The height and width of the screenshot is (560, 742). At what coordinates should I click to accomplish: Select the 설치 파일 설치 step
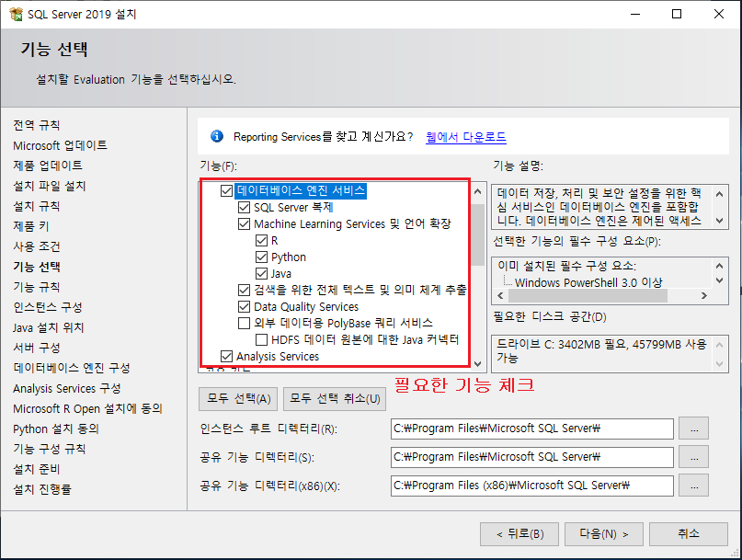click(x=50, y=186)
